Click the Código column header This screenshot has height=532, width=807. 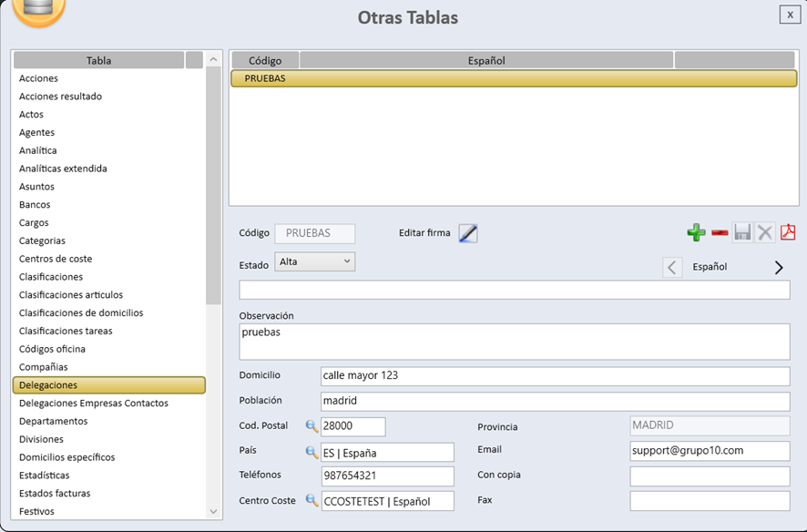click(x=265, y=61)
